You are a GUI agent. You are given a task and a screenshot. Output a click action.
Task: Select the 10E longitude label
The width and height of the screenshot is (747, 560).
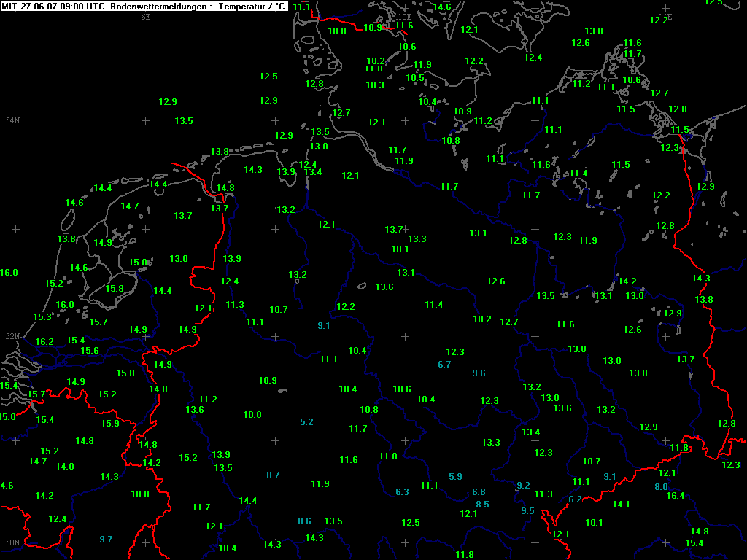[406, 16]
